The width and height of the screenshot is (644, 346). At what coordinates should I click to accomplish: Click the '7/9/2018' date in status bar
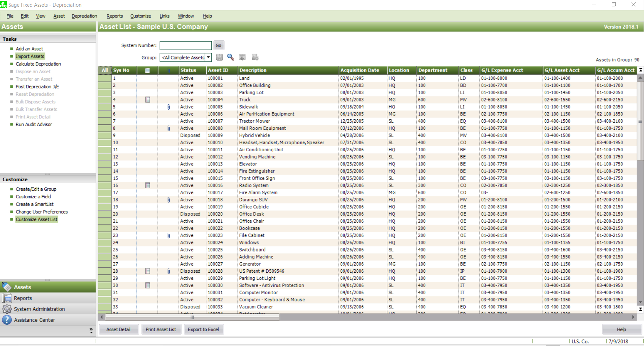[x=618, y=341]
